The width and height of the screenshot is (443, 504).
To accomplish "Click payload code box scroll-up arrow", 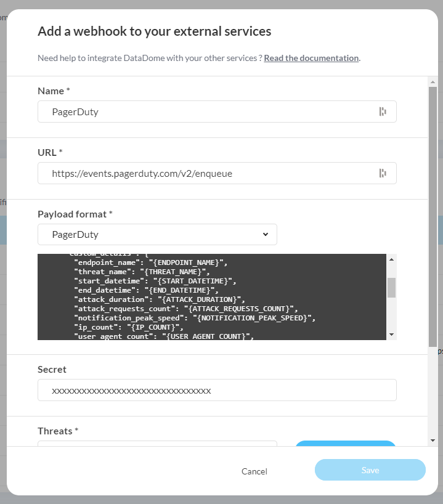I will 391,259.
